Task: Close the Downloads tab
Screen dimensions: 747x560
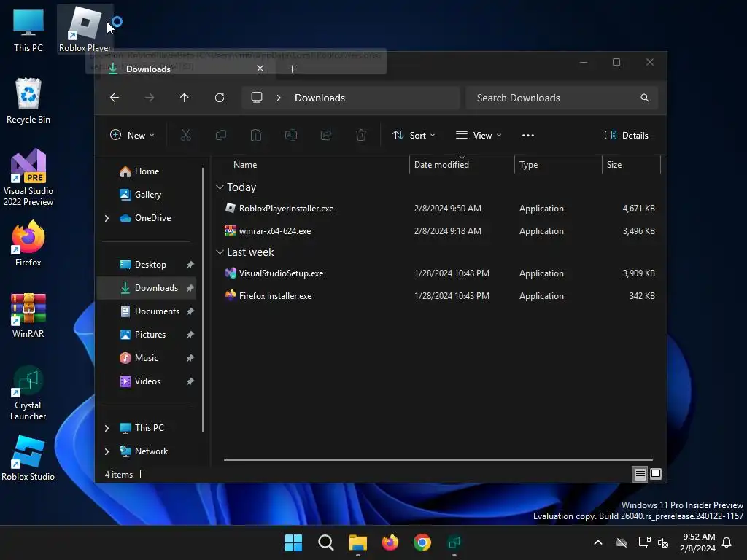Action: click(260, 69)
